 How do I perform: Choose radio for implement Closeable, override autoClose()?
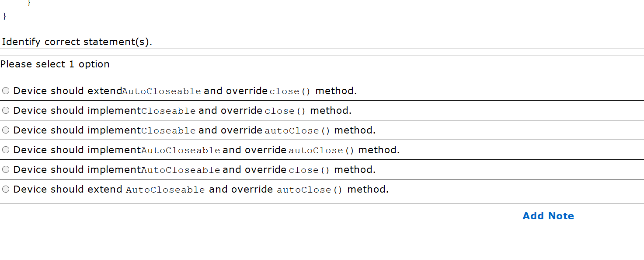pyautogui.click(x=6, y=130)
